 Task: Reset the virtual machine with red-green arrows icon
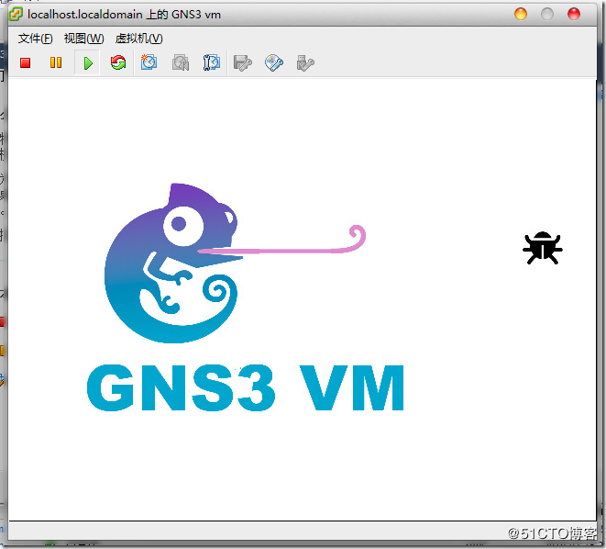pos(118,63)
